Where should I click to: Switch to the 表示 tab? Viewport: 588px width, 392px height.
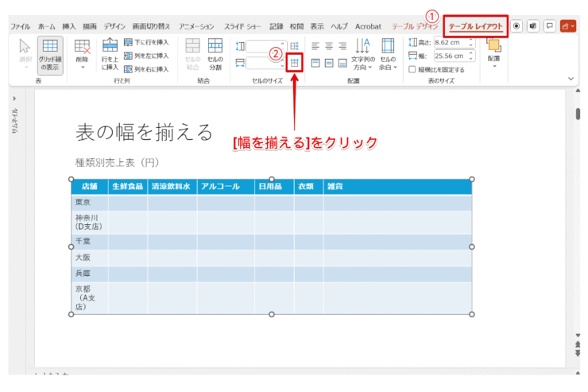pyautogui.click(x=317, y=26)
